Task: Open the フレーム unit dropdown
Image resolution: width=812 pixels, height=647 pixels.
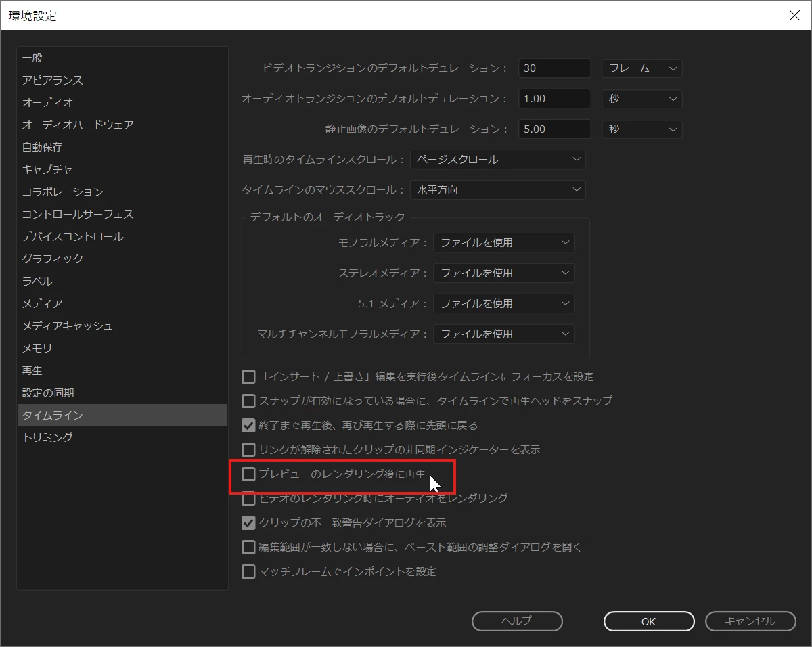Action: [641, 68]
